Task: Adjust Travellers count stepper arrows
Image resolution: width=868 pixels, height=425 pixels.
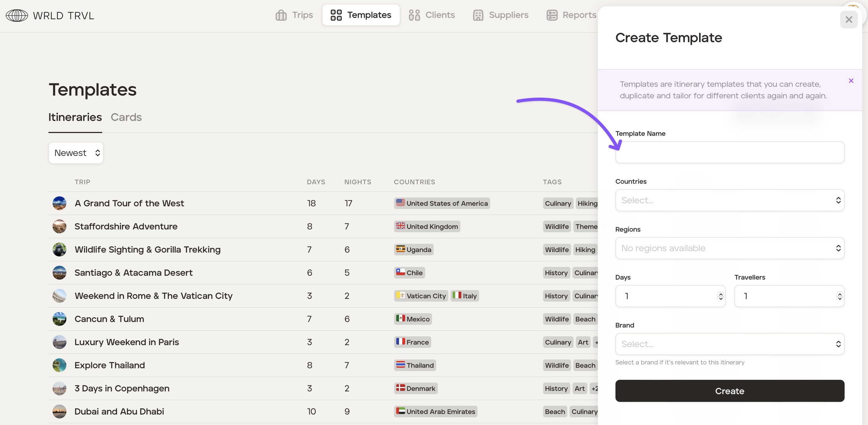Action: [x=839, y=296]
